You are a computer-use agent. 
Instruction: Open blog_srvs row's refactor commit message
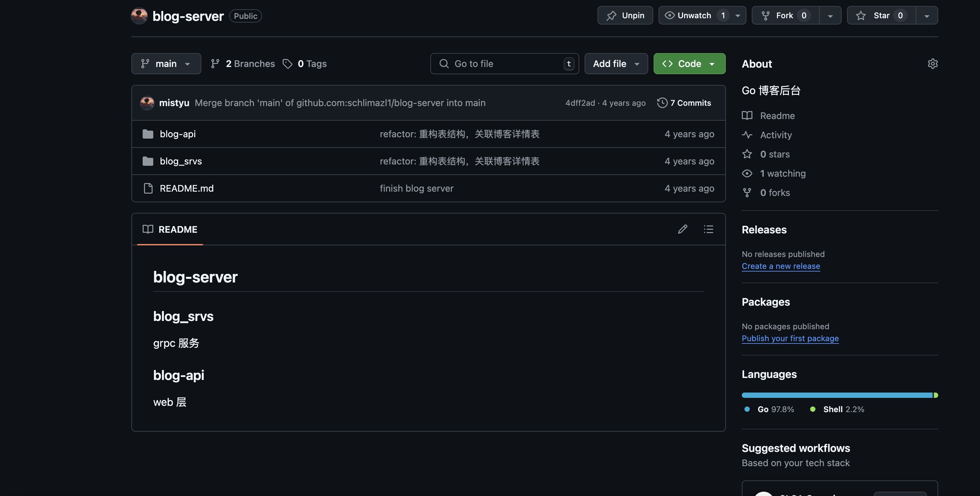[459, 161]
